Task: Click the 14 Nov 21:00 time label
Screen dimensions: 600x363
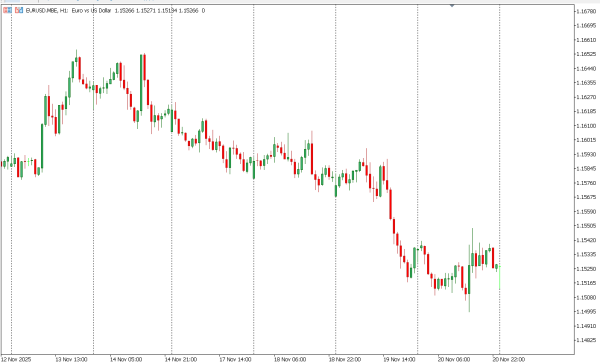Action: coord(181,360)
